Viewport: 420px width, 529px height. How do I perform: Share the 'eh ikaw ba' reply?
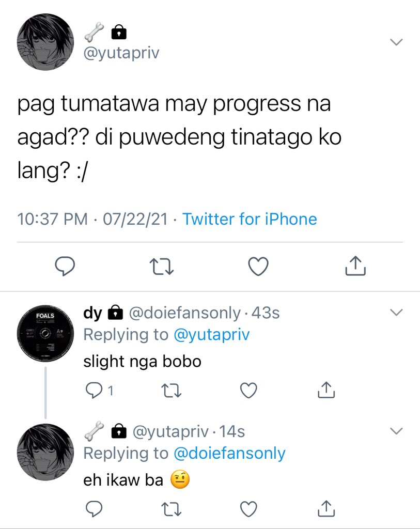point(326,508)
